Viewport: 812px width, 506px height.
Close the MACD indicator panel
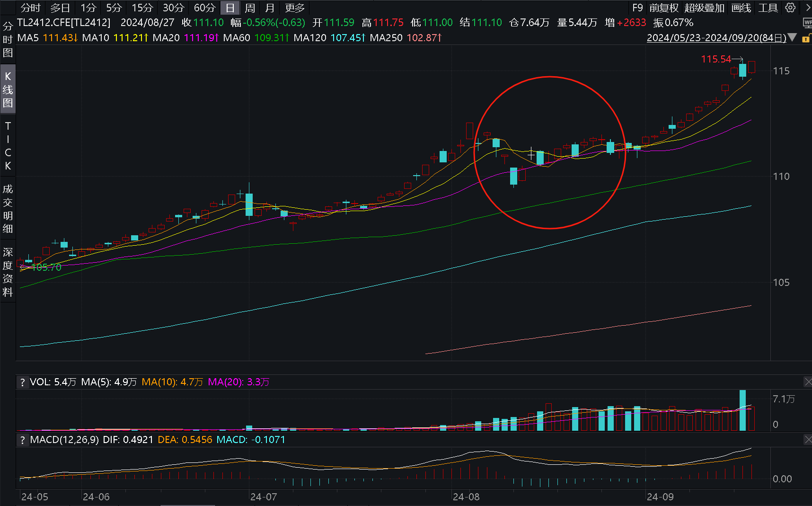807,440
